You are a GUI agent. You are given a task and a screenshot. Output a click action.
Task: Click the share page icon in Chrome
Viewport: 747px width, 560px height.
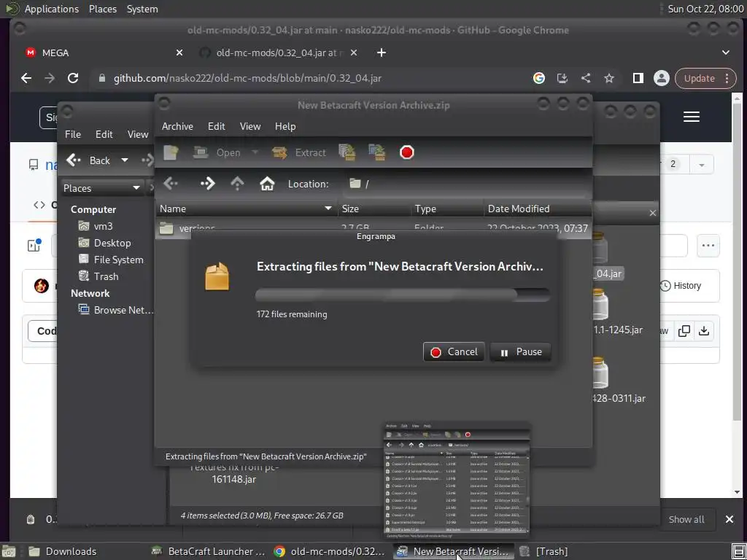tap(586, 78)
